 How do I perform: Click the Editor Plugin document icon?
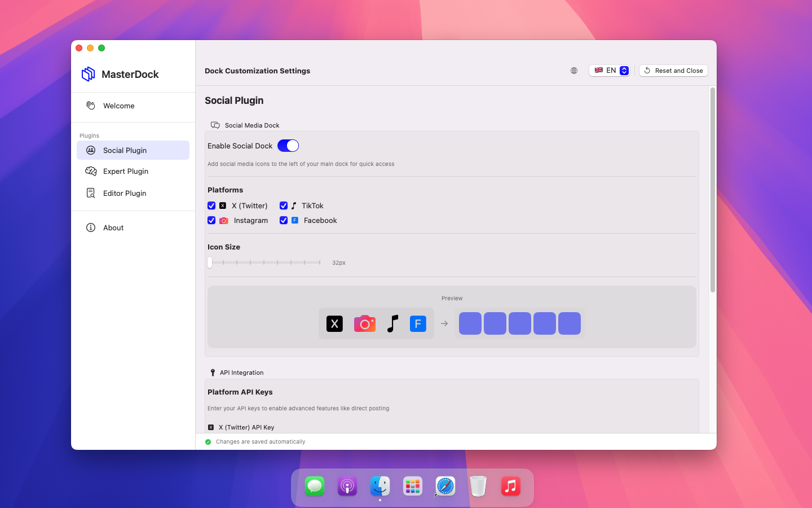click(91, 193)
